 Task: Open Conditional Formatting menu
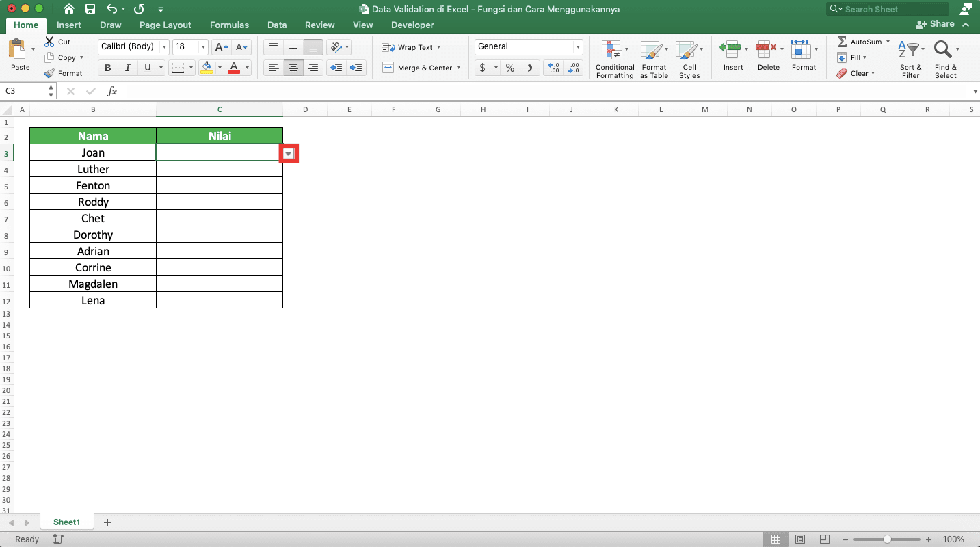[x=615, y=59]
